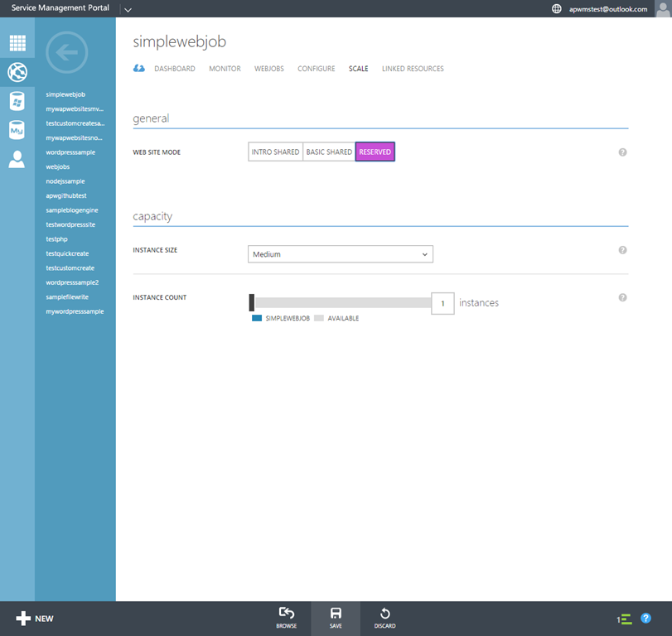Screen dimensions: 672x636
Task: Open the apwmstest@outlook.com account menu
Action: (x=608, y=9)
